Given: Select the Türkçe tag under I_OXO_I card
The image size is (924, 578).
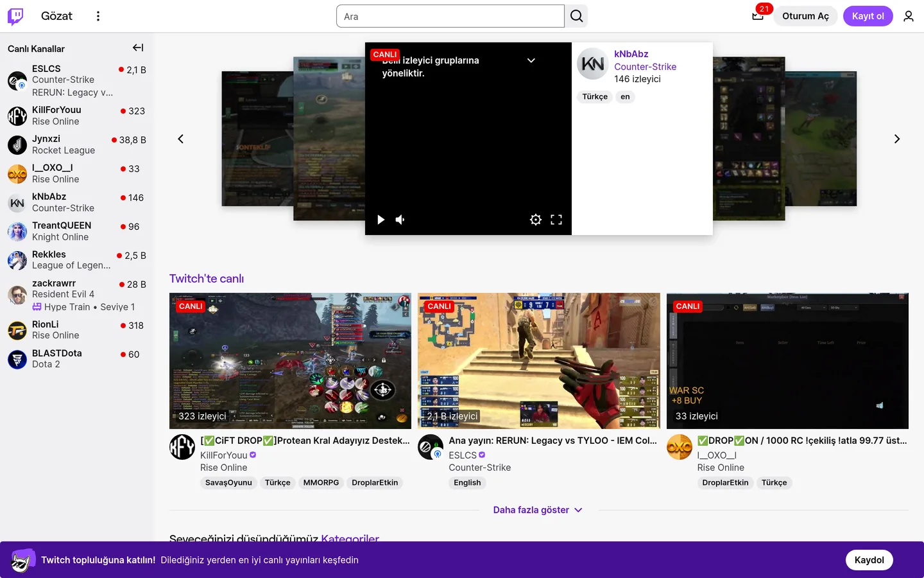Looking at the screenshot, I should click(774, 483).
